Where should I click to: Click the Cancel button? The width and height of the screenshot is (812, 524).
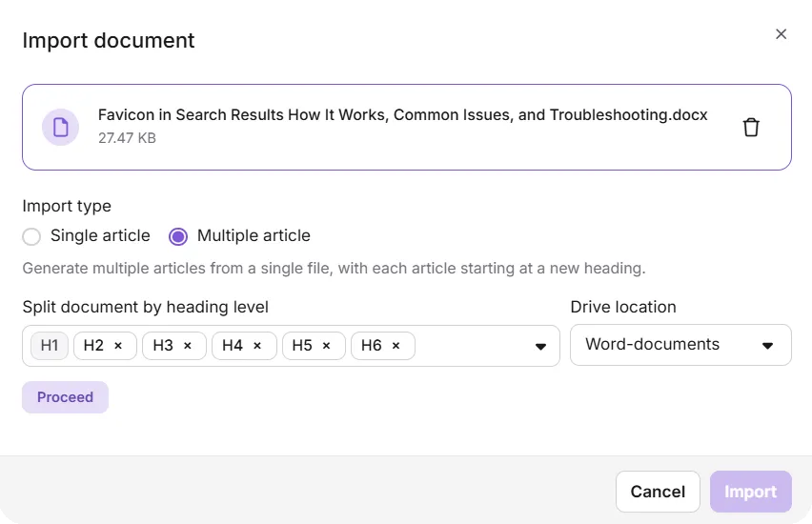click(658, 492)
